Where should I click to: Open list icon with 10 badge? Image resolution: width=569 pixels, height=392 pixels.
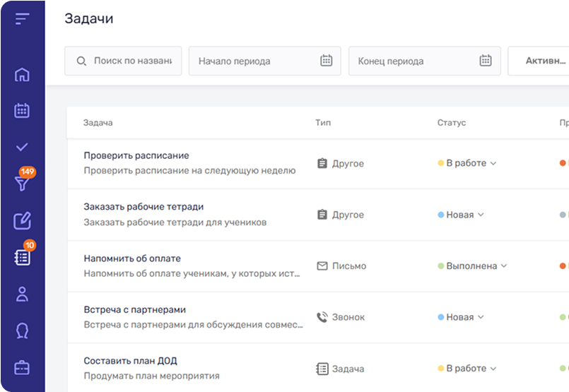22,257
